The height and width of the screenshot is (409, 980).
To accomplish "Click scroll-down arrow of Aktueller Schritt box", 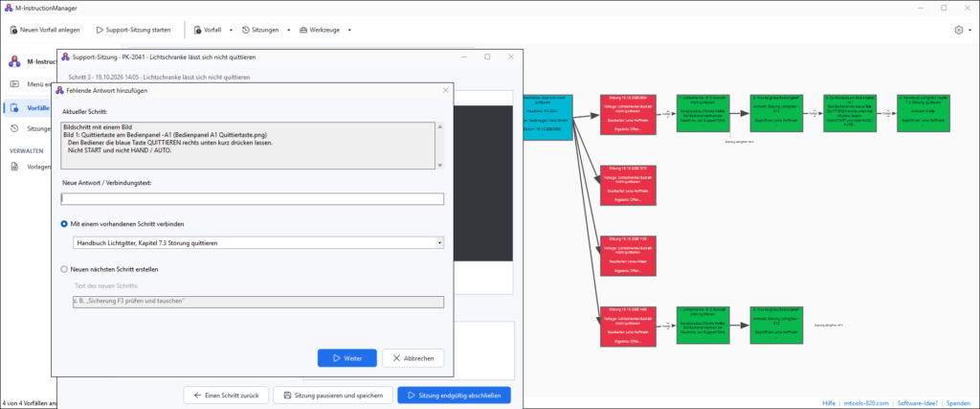I will click(x=439, y=165).
